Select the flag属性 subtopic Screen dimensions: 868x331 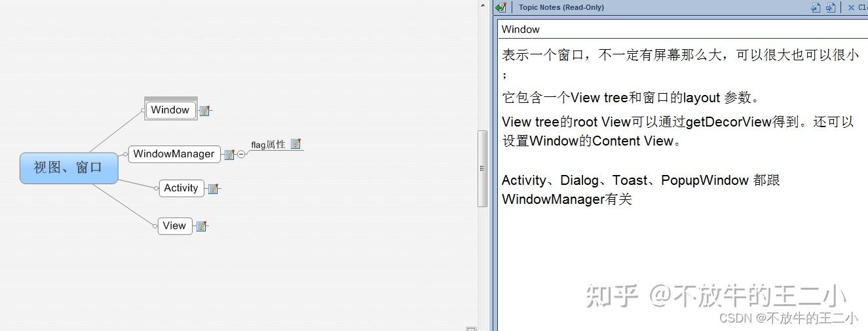point(269,144)
